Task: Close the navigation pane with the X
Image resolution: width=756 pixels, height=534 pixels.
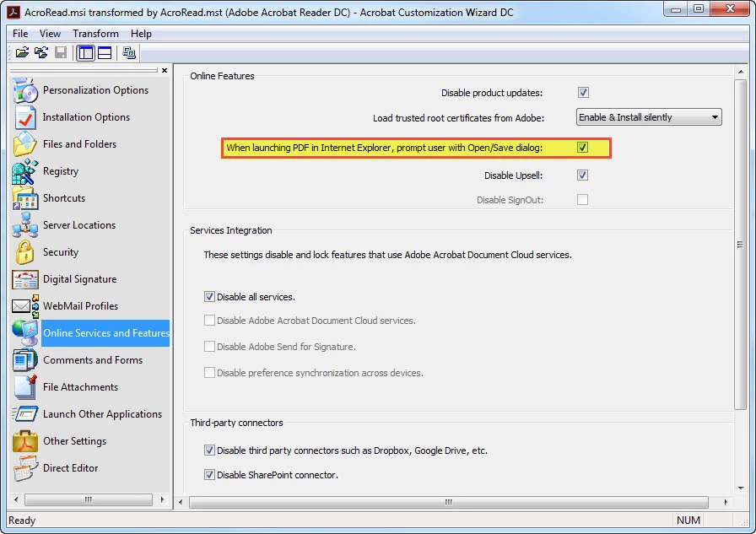Action: pyautogui.click(x=165, y=70)
